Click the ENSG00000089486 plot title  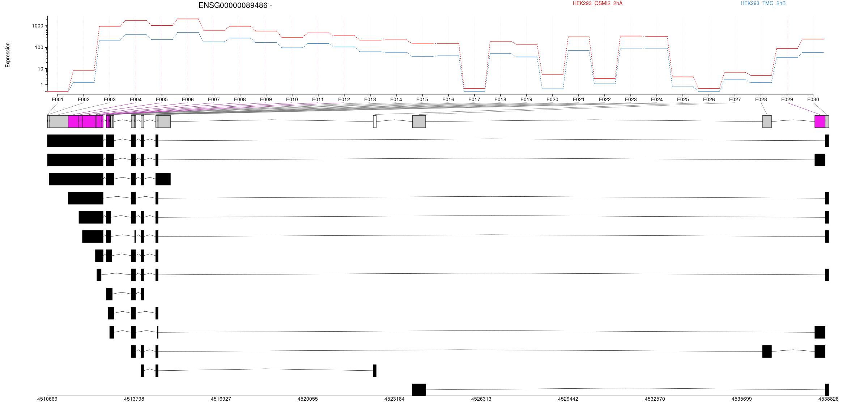click(x=235, y=5)
